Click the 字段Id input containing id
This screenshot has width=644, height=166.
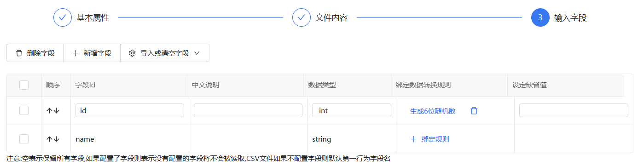point(130,110)
